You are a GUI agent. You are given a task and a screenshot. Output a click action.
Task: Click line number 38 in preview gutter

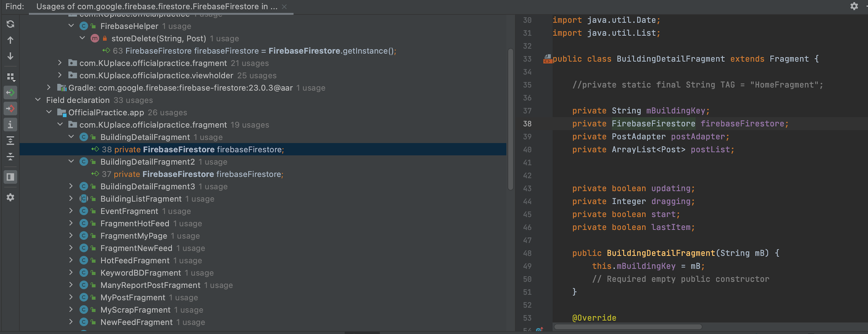(527, 124)
